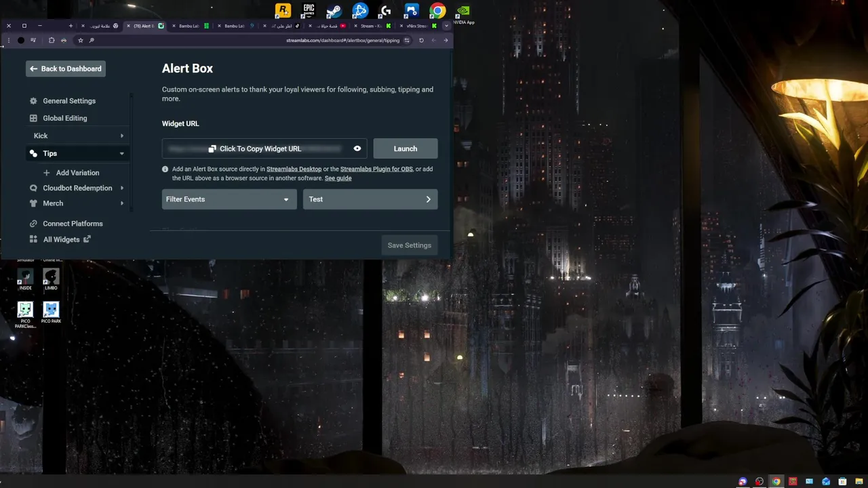Switch to the first Bambu Lab tab
This screenshot has height=488, width=868.
coord(191,26)
